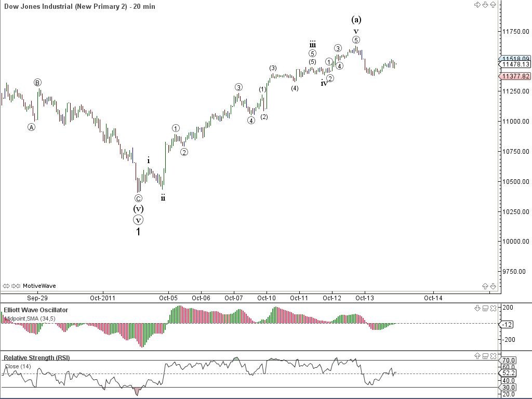This screenshot has height=399, width=532.
Task: Click the layout icon in Elliott Wave Oscillator panel
Action: (485, 308)
